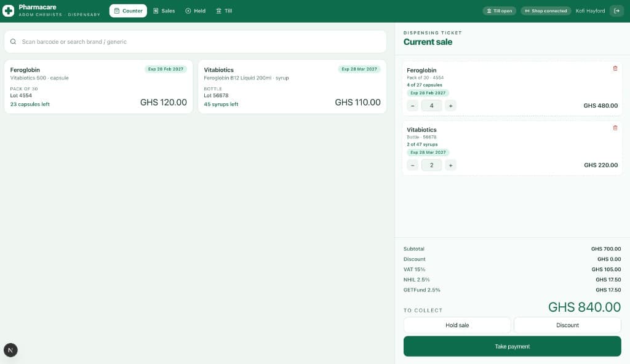Viewport: 630px width, 364px height.
Task: Click '23 capsules left' stock text
Action: [x=30, y=105]
